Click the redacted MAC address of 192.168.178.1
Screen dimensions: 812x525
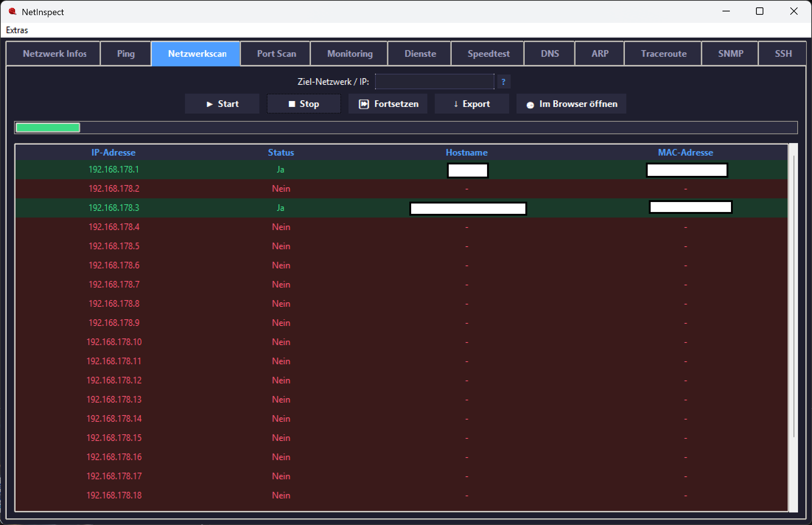pos(687,170)
